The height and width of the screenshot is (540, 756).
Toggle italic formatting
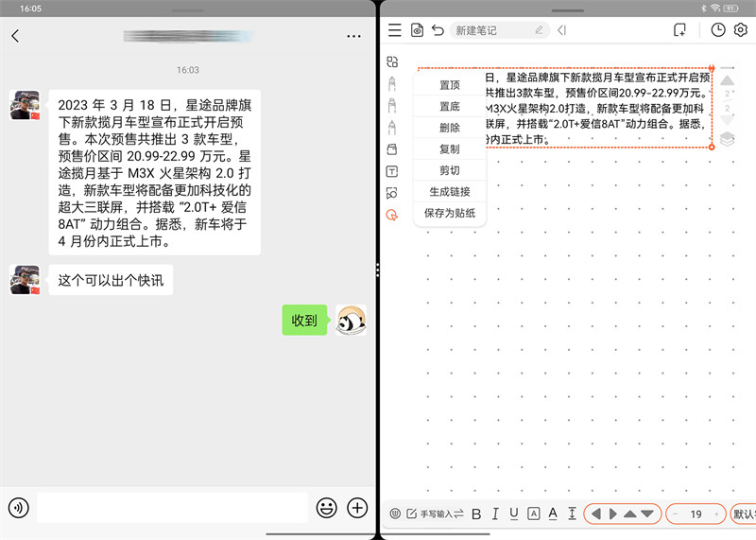coord(495,514)
